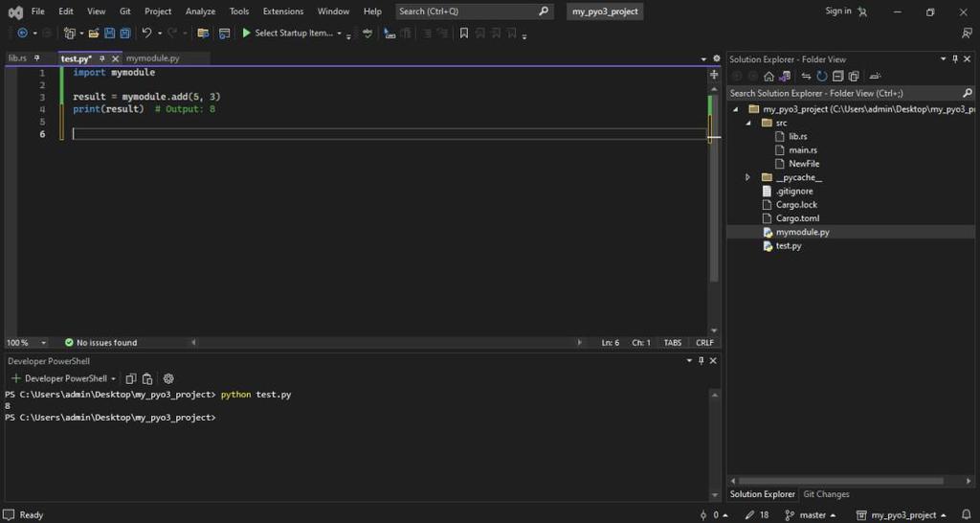Screen dimensions: 980x523
Task: Open the Select Startup Item dropdown arrow
Action: 339,33
